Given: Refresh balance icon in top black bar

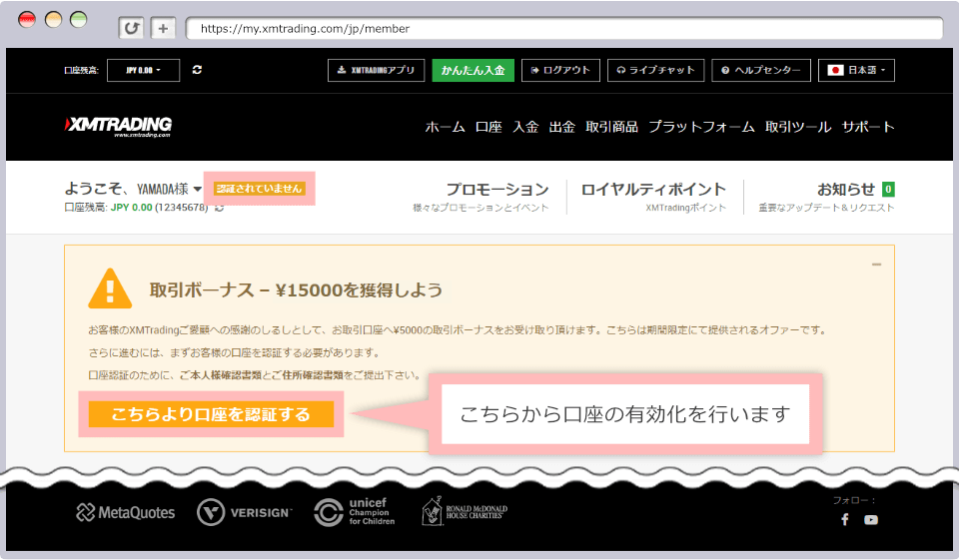Looking at the screenshot, I should 197,70.
